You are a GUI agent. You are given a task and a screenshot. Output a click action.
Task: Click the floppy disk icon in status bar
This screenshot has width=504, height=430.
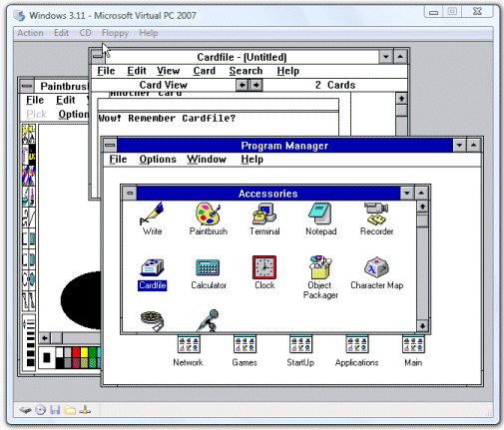point(55,410)
